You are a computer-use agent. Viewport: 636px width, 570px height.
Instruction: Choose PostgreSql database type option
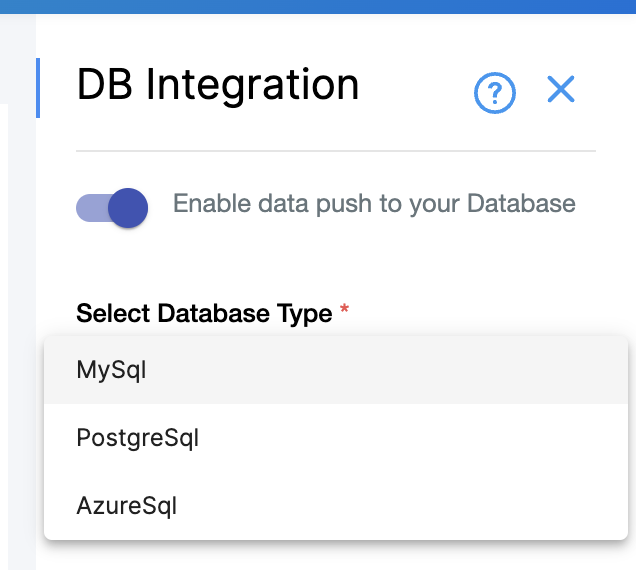pyautogui.click(x=138, y=438)
